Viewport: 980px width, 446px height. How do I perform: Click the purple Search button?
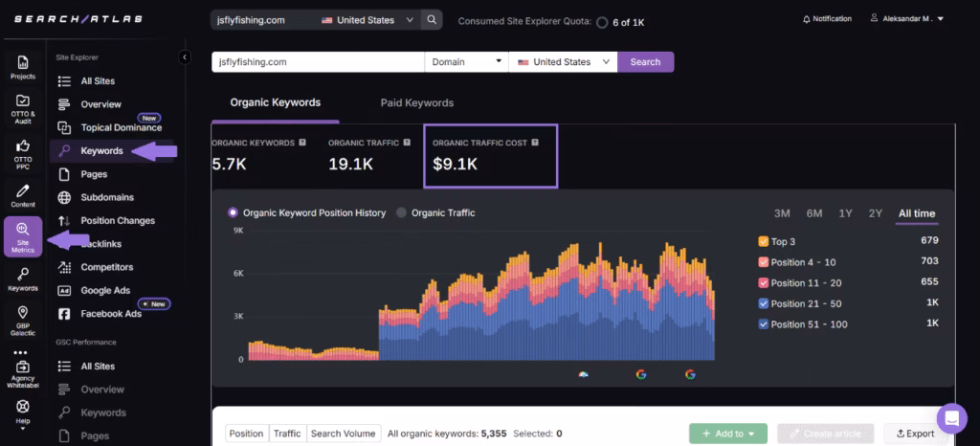point(645,62)
